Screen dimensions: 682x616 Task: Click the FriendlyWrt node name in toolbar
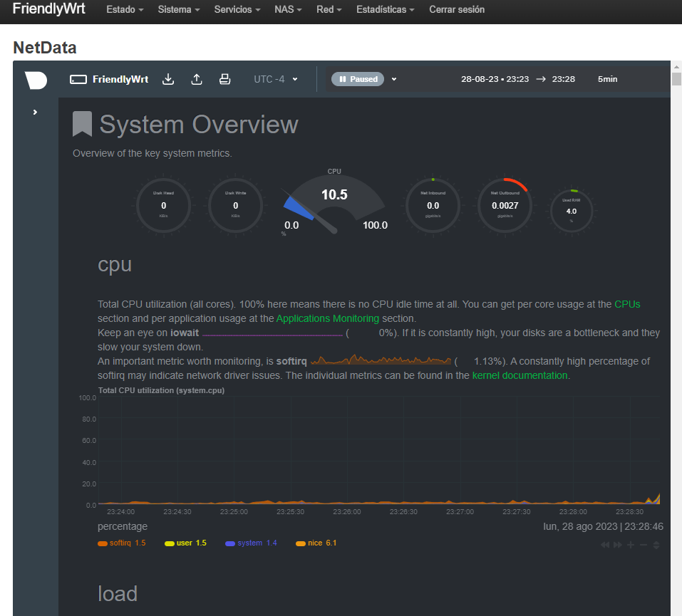(x=120, y=79)
